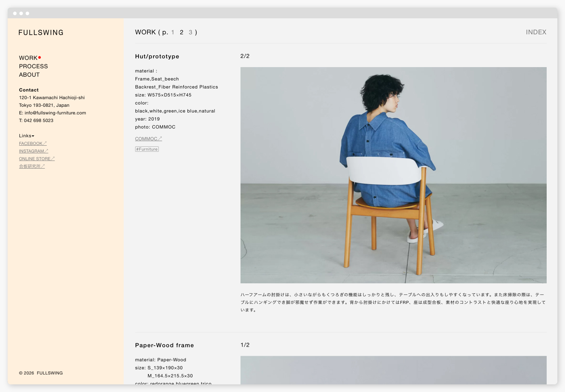Click the phone number 042 698 5023
The image size is (565, 392).
39,120
